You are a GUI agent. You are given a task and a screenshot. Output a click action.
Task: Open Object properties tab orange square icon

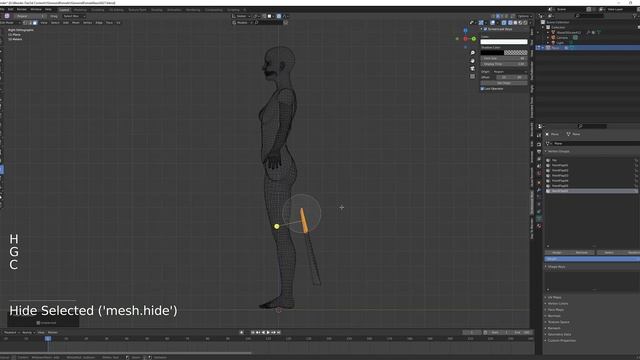[539, 182]
